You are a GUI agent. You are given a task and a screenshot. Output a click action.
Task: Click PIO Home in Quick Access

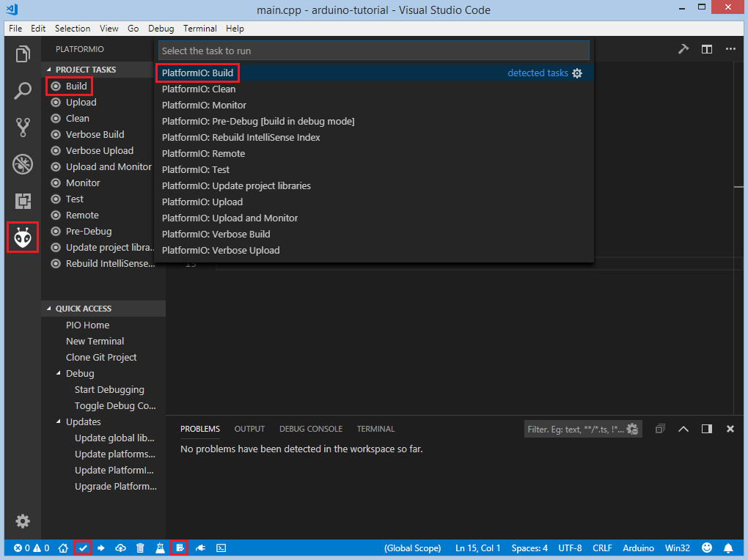point(87,325)
